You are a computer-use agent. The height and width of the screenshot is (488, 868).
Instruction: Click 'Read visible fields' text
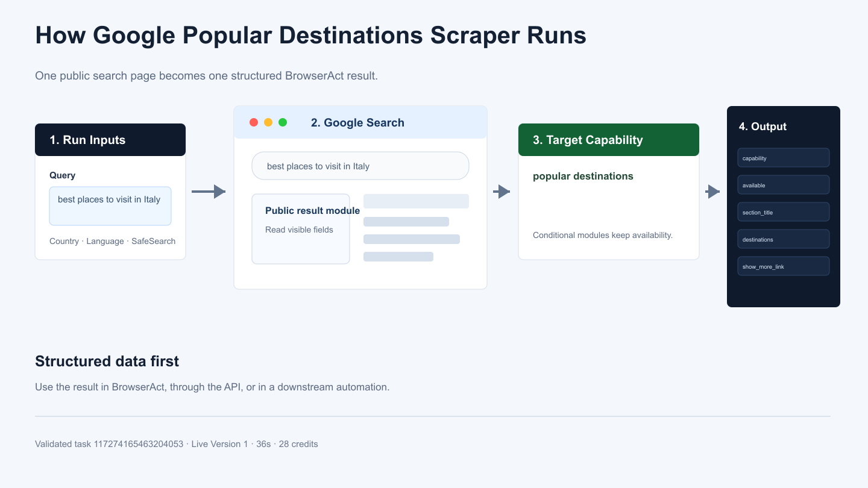299,230
